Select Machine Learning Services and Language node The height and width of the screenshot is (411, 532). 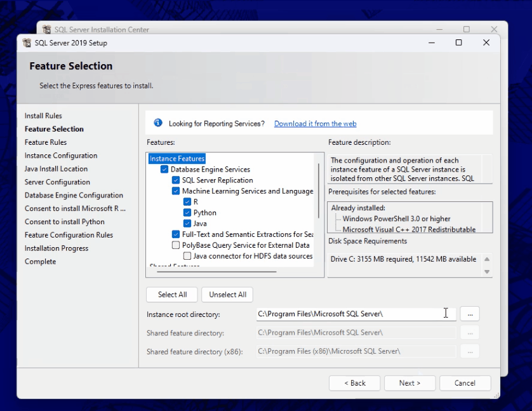click(x=247, y=191)
